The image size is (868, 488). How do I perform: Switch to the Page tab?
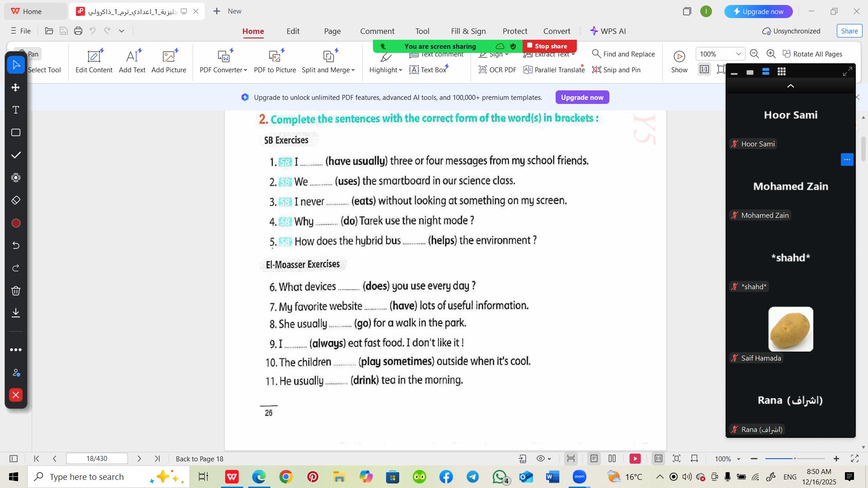[x=332, y=31]
